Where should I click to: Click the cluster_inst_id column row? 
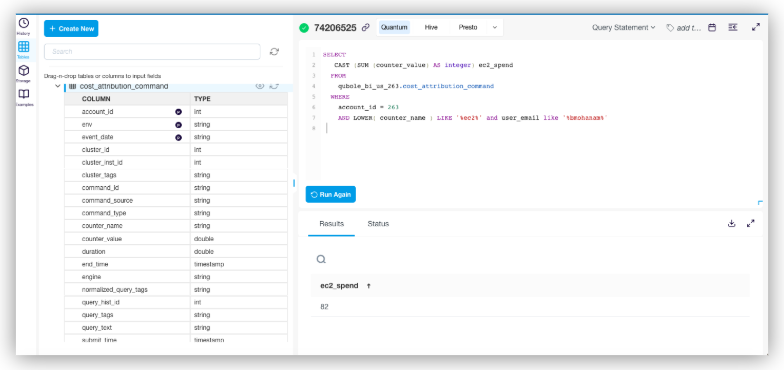click(x=176, y=162)
